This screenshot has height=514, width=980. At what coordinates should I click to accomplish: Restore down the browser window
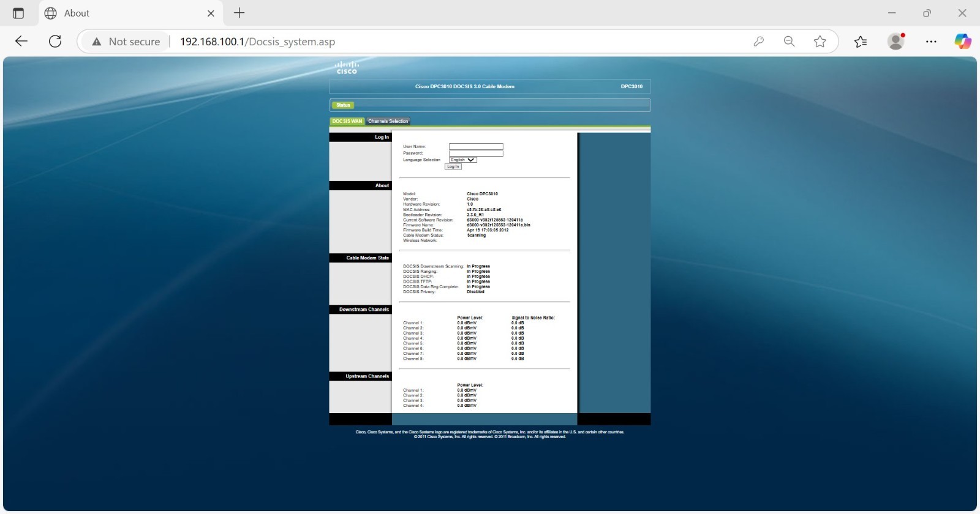coord(927,13)
